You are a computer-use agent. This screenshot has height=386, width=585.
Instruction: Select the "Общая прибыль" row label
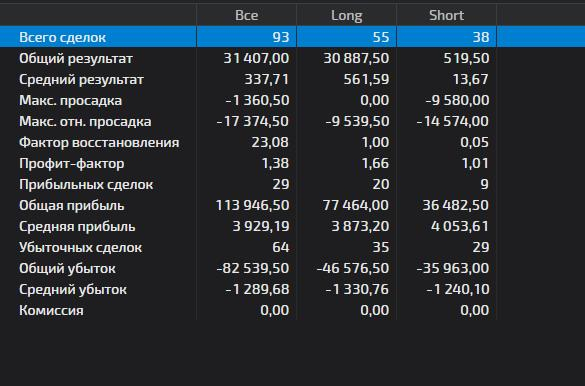[72, 205]
